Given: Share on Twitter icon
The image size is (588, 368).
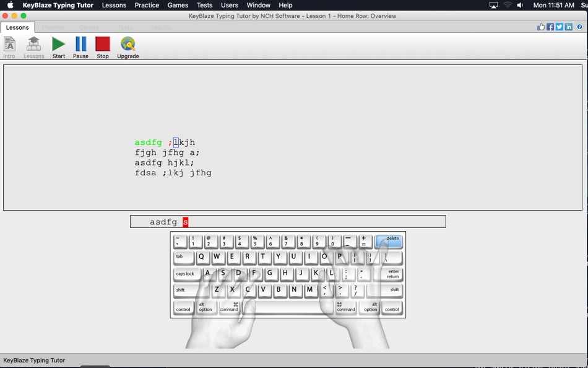Looking at the screenshot, I should [x=560, y=27].
